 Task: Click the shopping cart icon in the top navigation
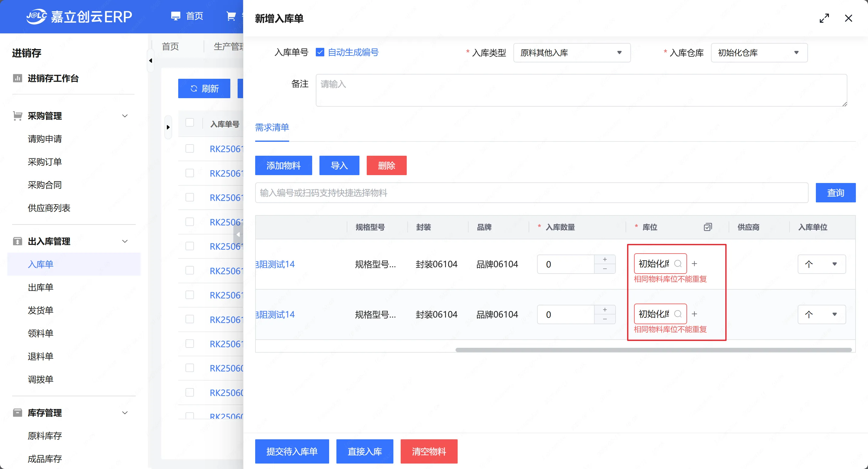click(x=231, y=16)
